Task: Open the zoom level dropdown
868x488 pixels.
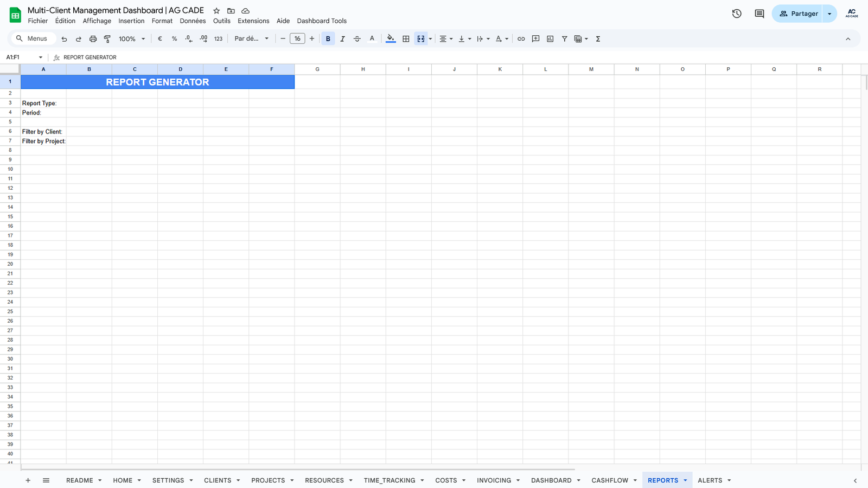Action: pos(132,39)
